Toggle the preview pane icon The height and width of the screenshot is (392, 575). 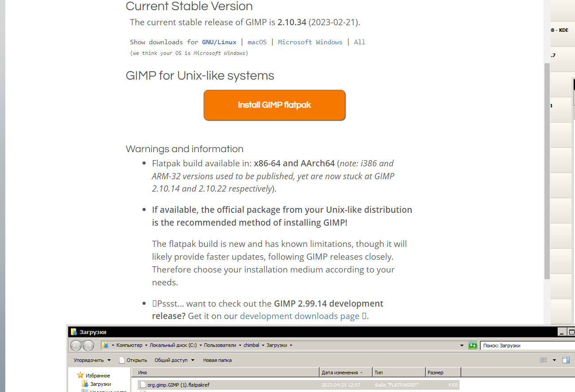(566, 360)
